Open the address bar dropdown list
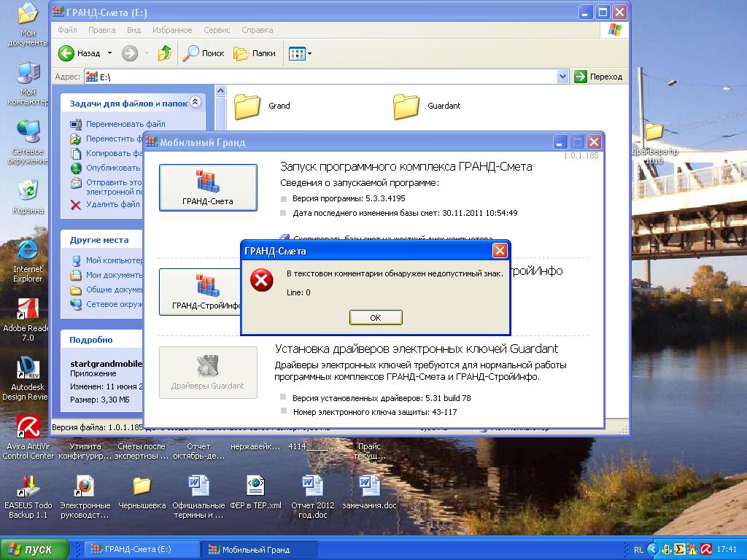 point(562,77)
